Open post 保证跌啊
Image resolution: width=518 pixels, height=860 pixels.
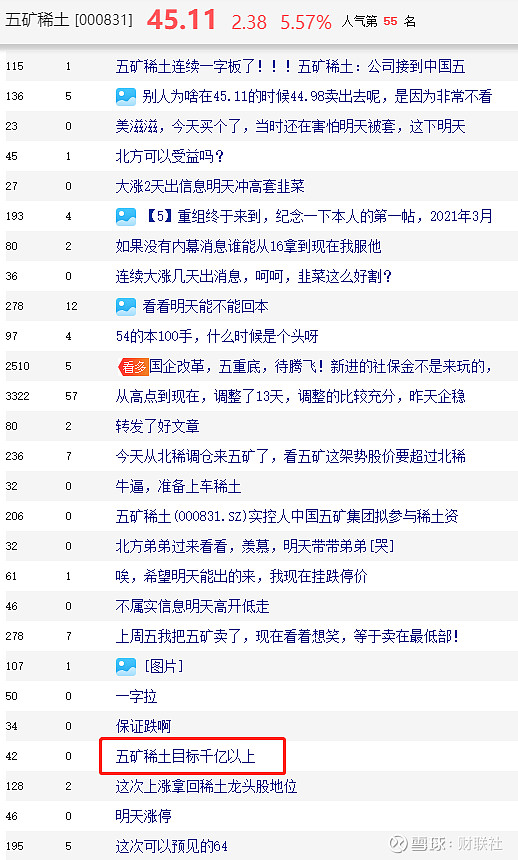click(144, 726)
